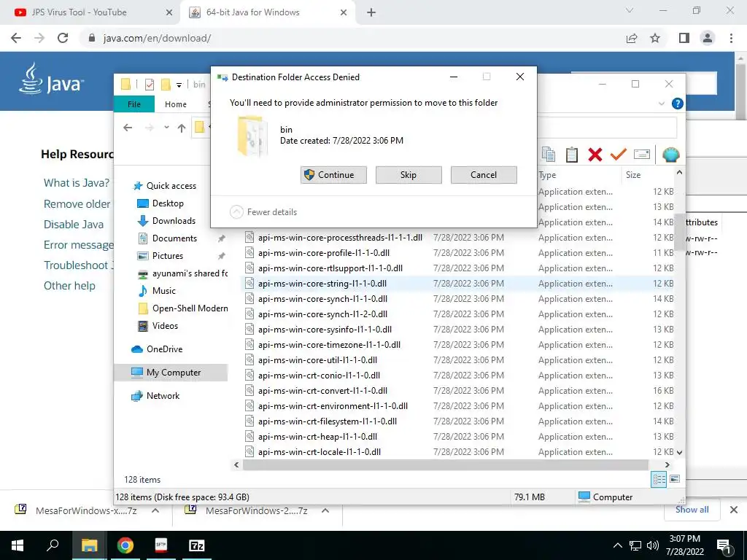Collapse the dialog with Fewer details
Viewport: 747px width, 560px height.
coord(263,212)
